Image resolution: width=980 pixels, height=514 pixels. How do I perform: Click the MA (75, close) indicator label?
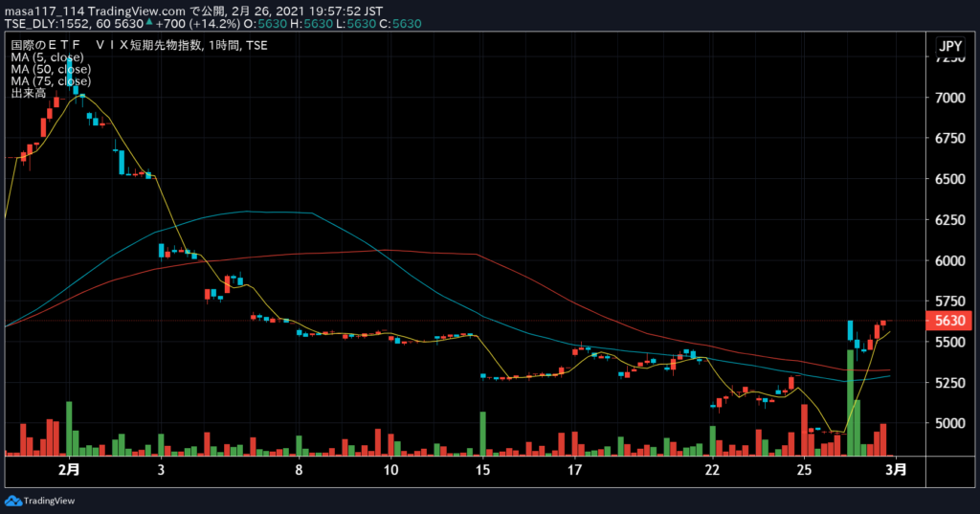(x=51, y=80)
